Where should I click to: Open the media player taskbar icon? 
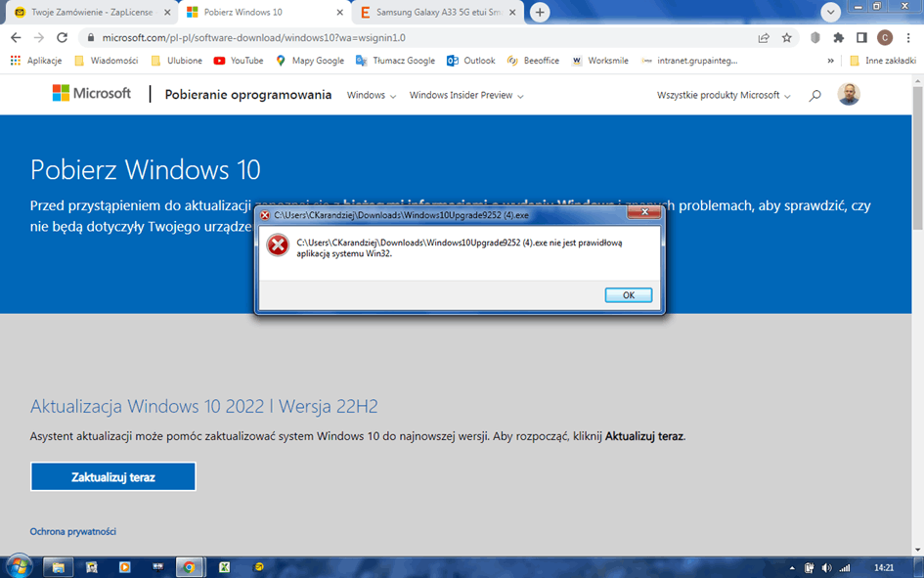click(124, 567)
